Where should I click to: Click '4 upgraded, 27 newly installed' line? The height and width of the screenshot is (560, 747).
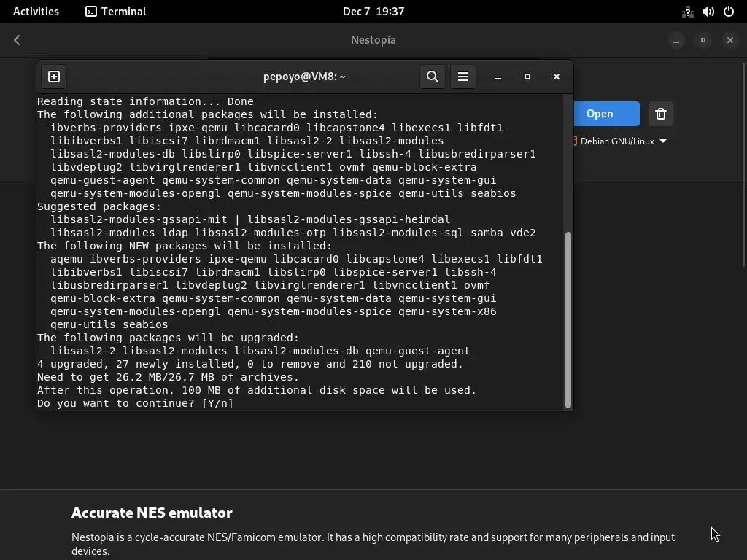pos(250,364)
